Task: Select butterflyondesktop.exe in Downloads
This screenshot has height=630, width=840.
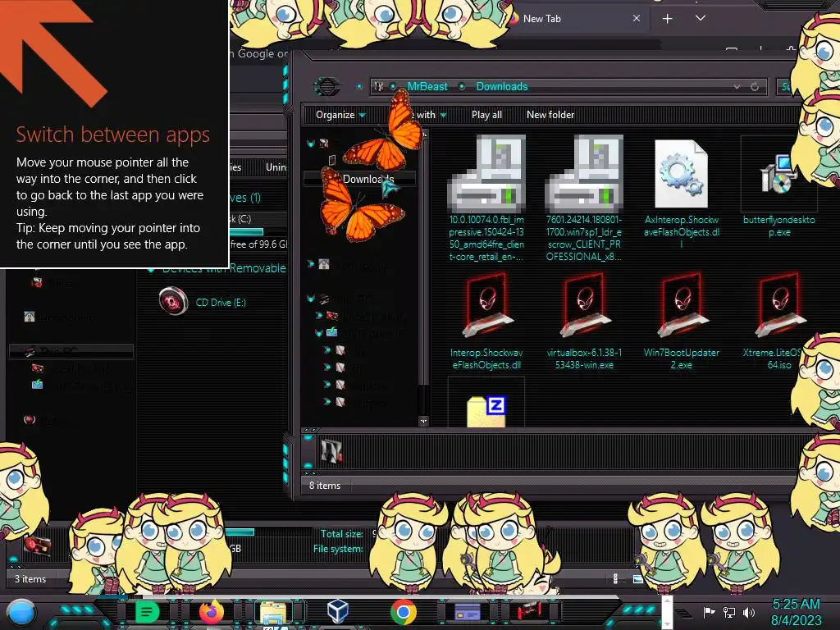Action: pos(779,187)
